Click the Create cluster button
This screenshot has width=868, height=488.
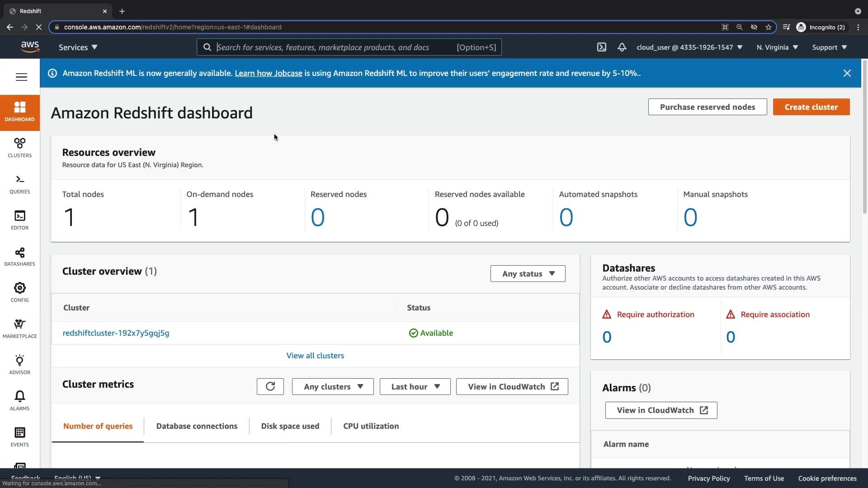click(x=811, y=107)
